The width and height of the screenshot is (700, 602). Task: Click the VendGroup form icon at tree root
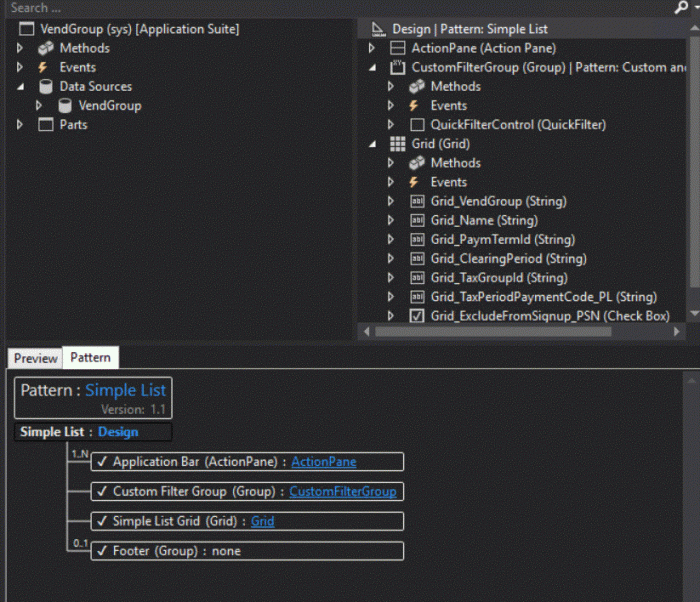click(x=26, y=29)
